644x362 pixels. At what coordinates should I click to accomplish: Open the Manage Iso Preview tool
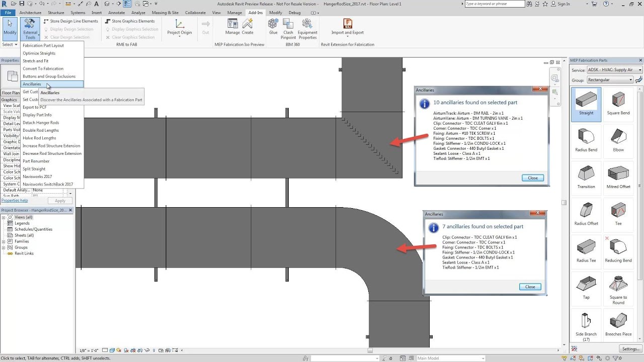pos(232,27)
